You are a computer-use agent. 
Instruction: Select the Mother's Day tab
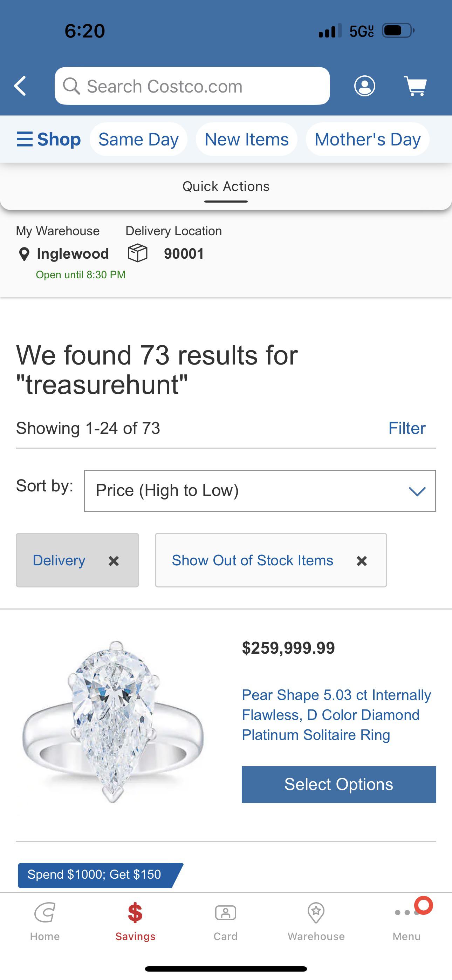(368, 139)
